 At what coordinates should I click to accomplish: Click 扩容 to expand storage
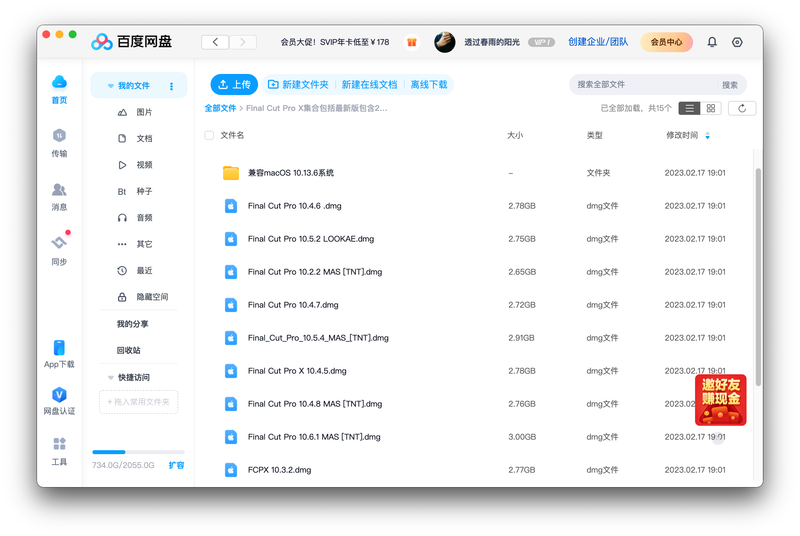[x=177, y=465]
